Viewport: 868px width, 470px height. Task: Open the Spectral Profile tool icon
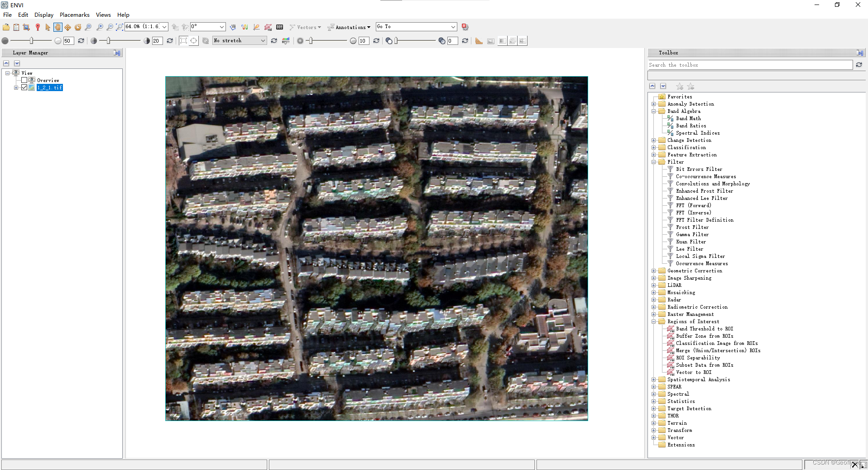click(245, 27)
